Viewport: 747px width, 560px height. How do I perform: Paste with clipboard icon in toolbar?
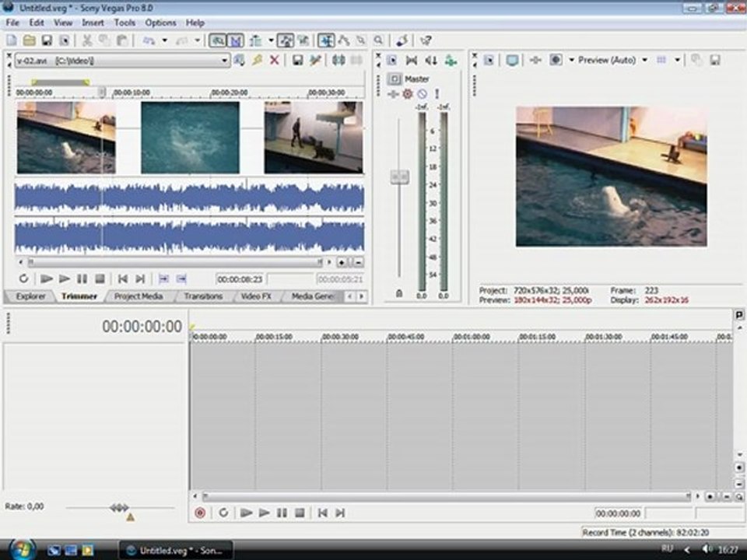tap(122, 40)
